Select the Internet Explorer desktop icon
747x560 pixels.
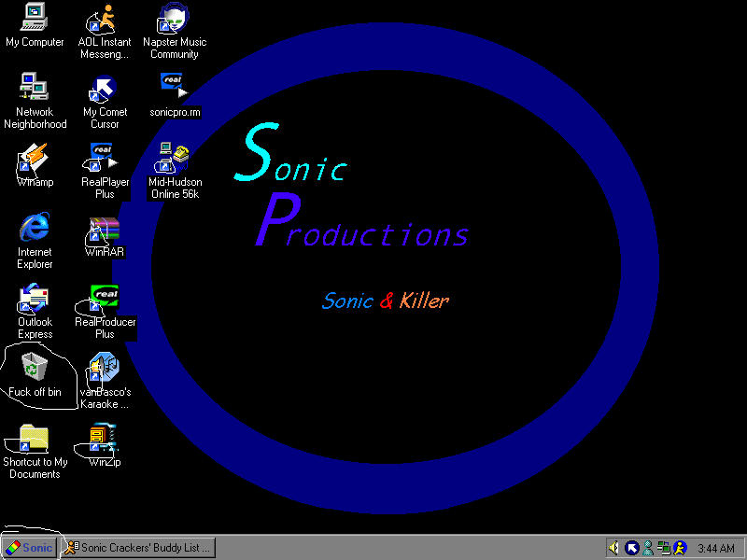(35, 229)
